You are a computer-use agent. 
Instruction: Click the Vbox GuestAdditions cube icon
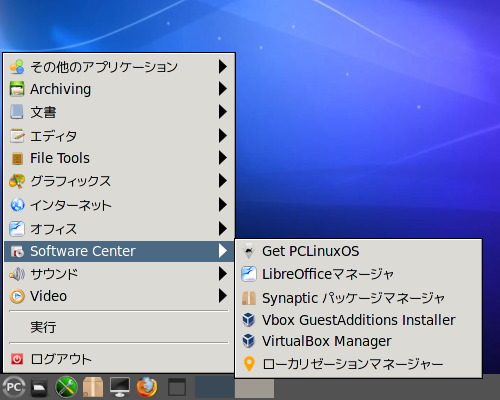(249, 320)
